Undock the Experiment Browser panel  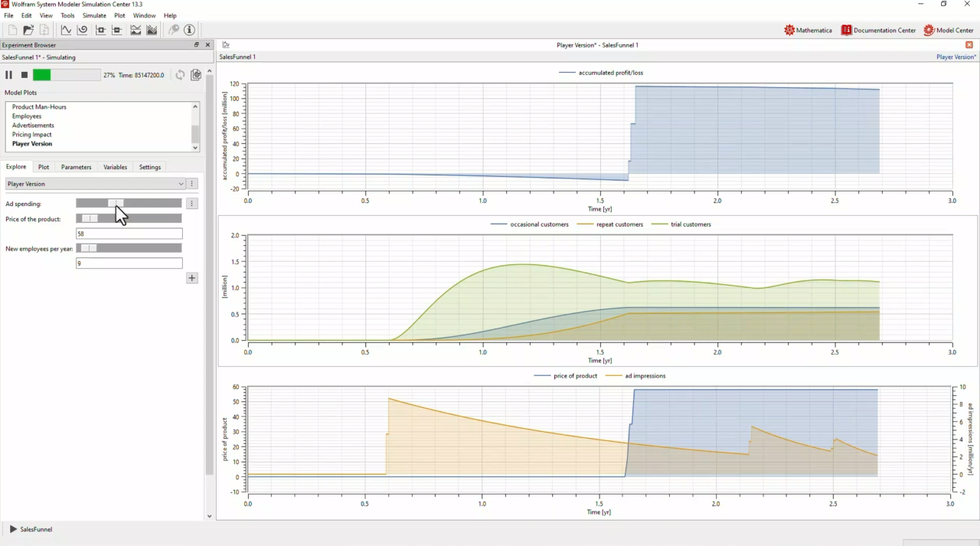coord(197,45)
